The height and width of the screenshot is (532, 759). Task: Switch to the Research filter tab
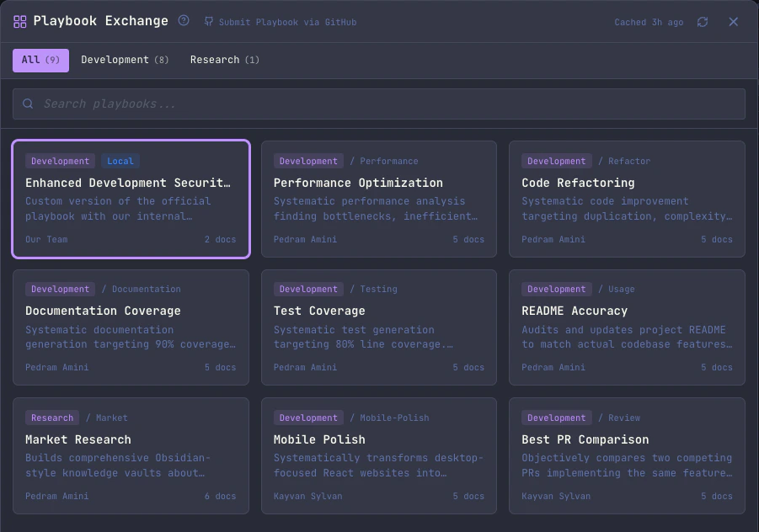tap(225, 60)
